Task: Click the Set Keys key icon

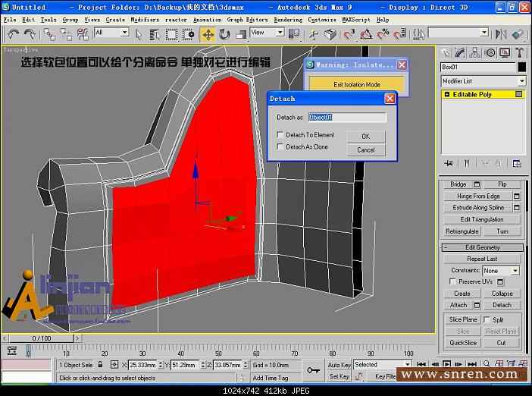Action: tap(312, 370)
